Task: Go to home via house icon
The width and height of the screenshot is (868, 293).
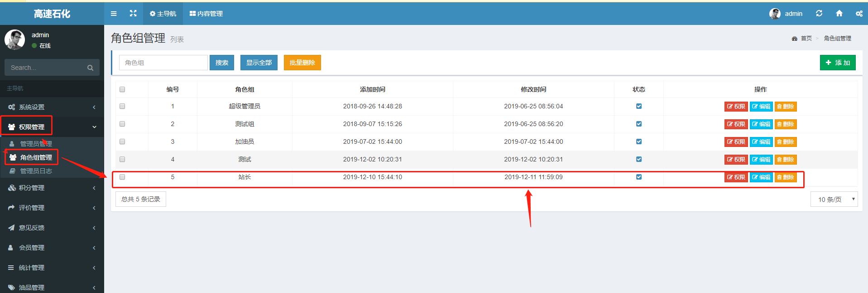Action: pos(839,14)
